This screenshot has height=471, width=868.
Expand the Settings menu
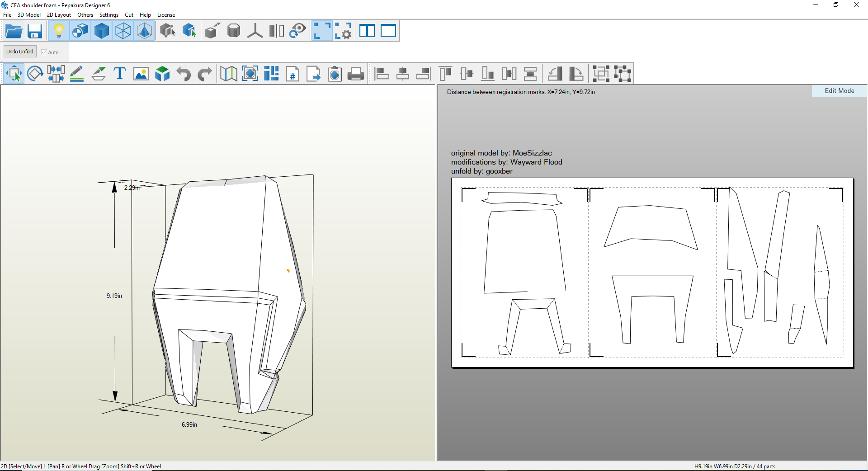click(108, 15)
